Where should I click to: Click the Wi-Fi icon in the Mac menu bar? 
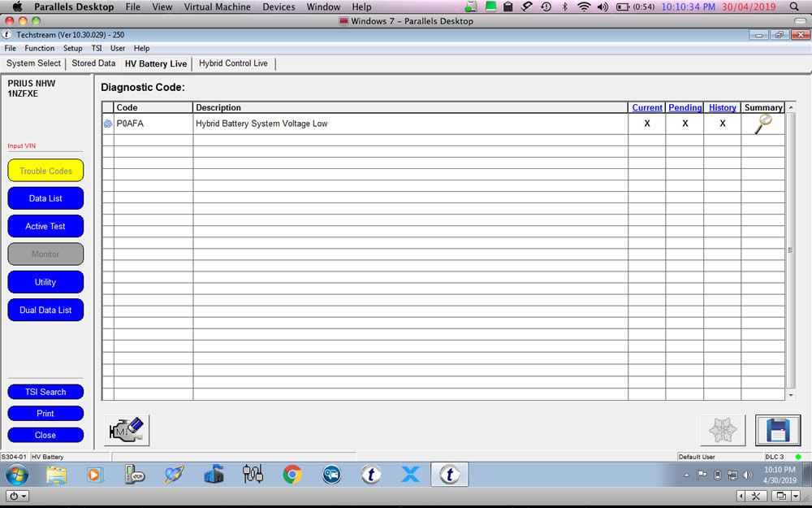click(x=584, y=7)
